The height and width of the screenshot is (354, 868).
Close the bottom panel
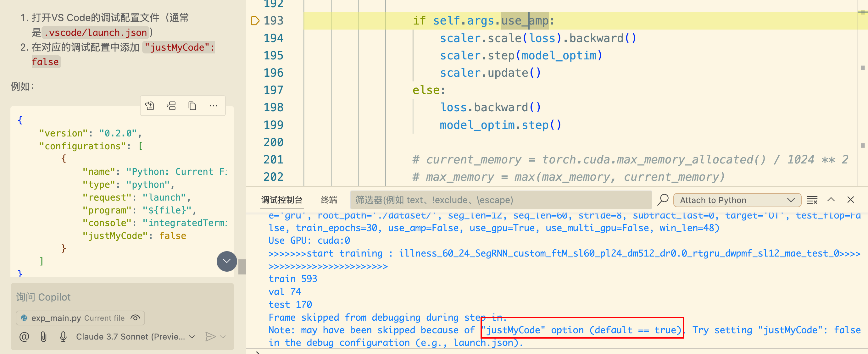850,199
